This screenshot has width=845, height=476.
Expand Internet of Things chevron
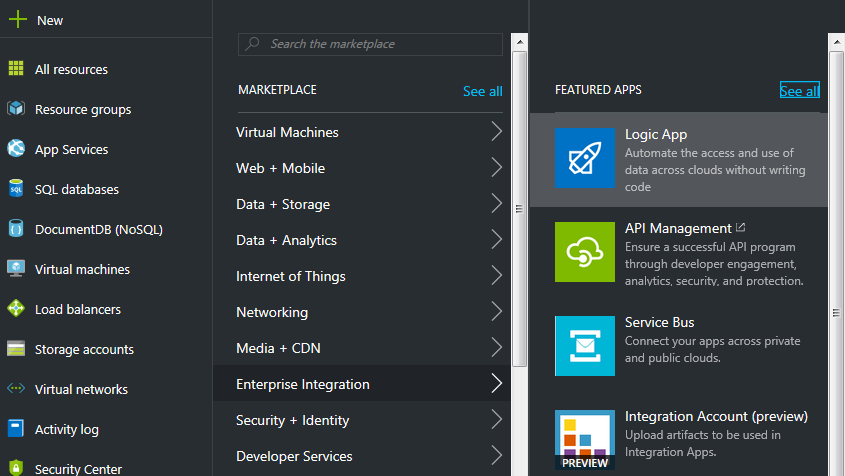click(x=496, y=275)
